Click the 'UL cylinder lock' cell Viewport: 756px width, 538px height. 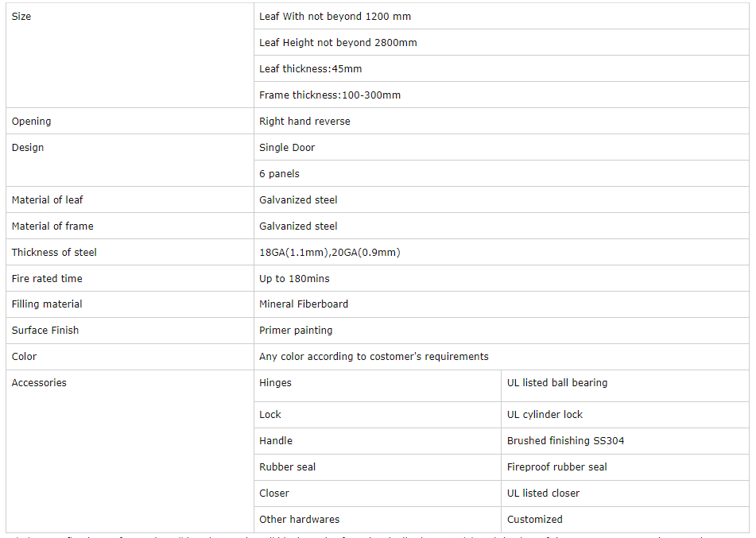[545, 415]
